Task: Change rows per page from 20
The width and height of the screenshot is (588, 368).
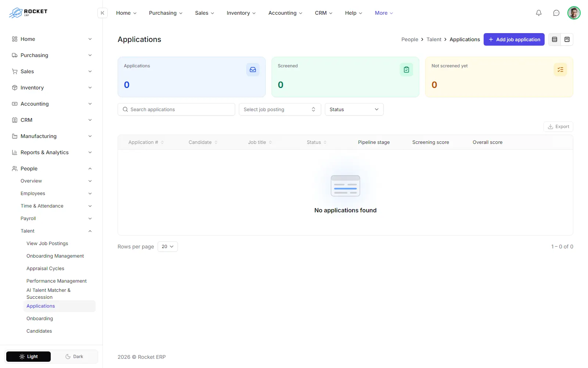Action: [168, 247]
